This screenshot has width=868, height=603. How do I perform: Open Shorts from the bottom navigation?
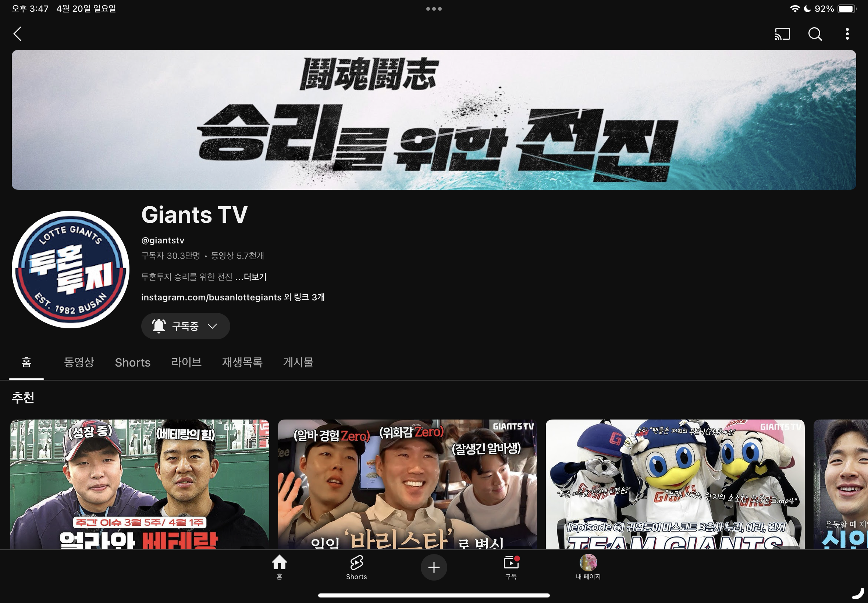tap(356, 566)
